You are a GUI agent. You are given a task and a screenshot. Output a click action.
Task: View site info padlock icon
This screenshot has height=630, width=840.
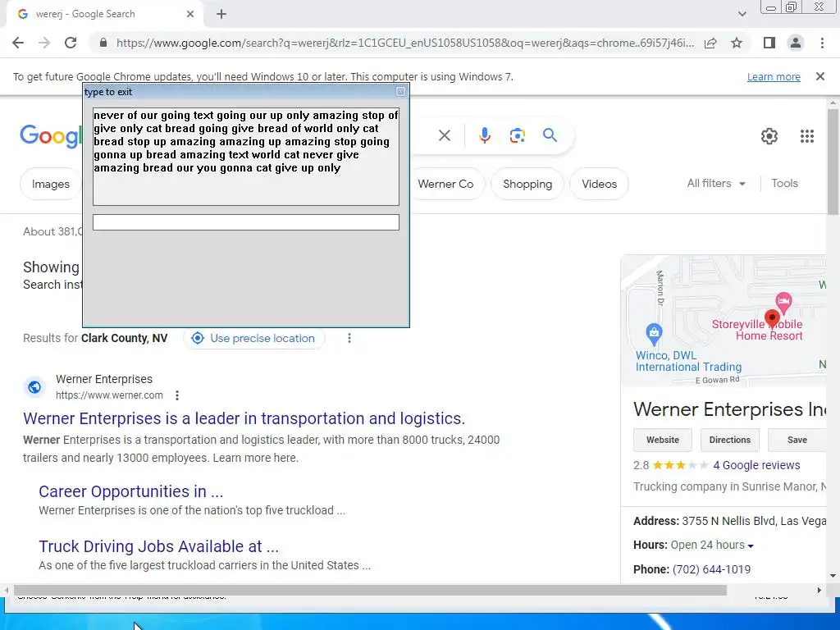coord(103,43)
